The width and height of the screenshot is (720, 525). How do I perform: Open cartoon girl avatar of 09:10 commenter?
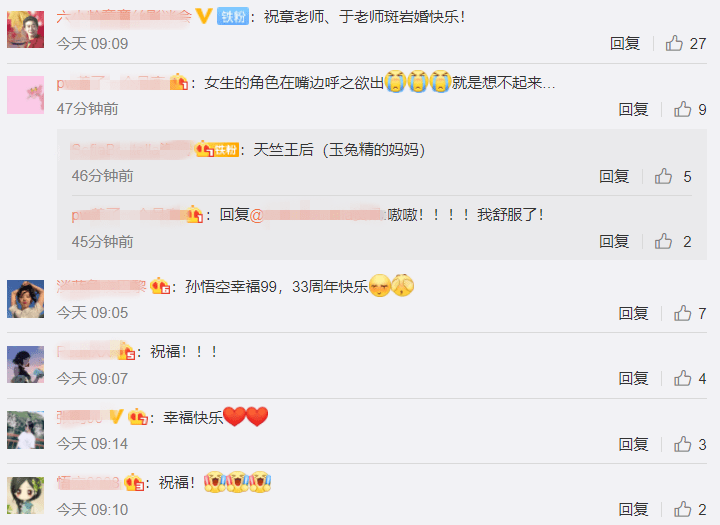(25, 495)
